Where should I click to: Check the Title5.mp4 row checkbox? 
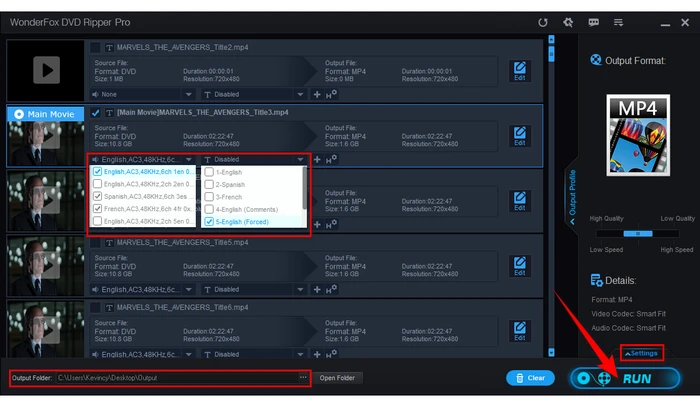click(95, 243)
